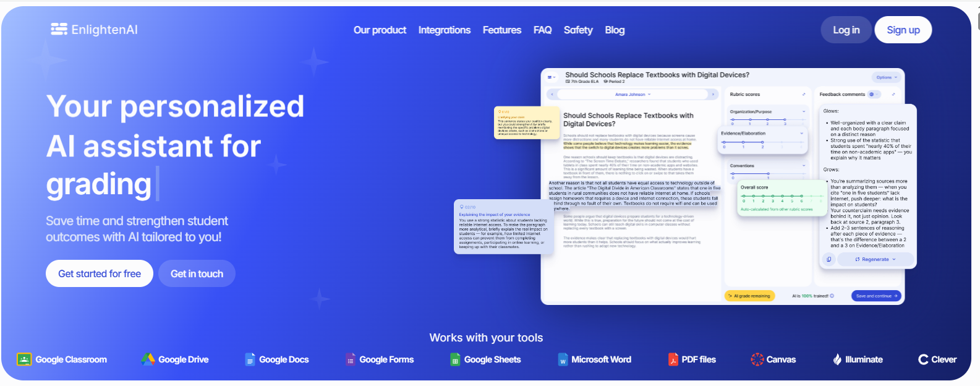
Task: Click the red PDF files icon
Action: [x=673, y=359]
